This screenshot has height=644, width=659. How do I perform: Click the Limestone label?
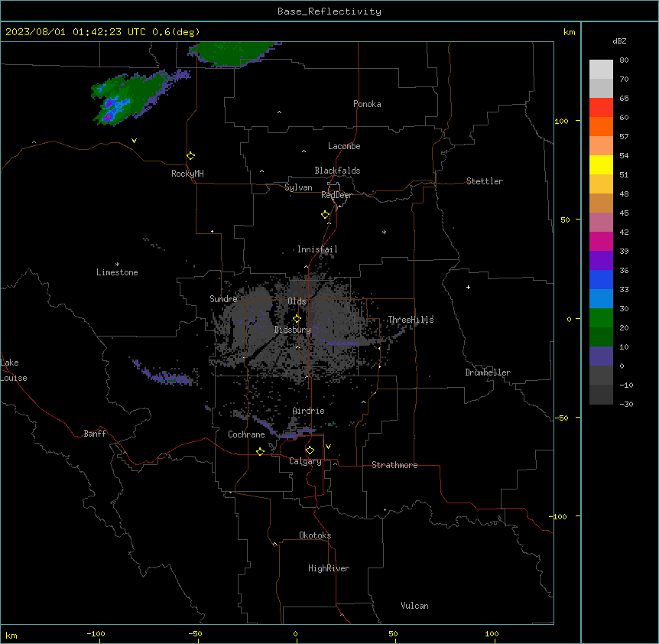(x=117, y=272)
